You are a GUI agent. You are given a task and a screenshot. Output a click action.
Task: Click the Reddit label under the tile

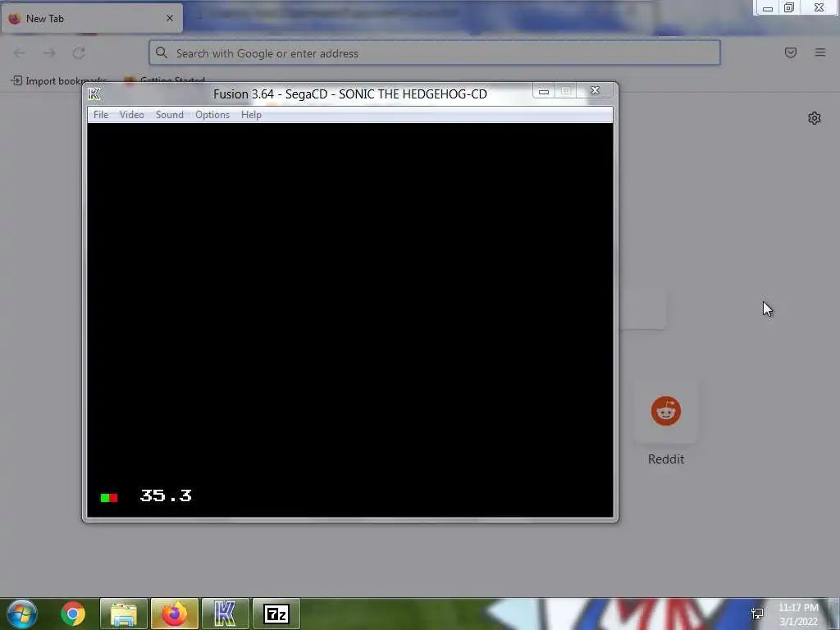[666, 459]
